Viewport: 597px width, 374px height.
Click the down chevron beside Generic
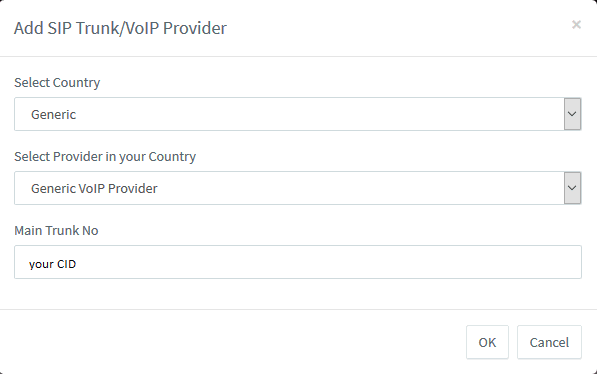coord(572,114)
